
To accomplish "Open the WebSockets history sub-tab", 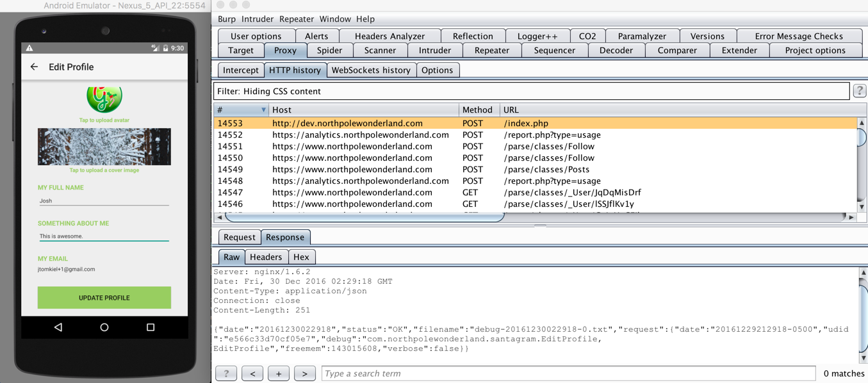I will pyautogui.click(x=372, y=70).
